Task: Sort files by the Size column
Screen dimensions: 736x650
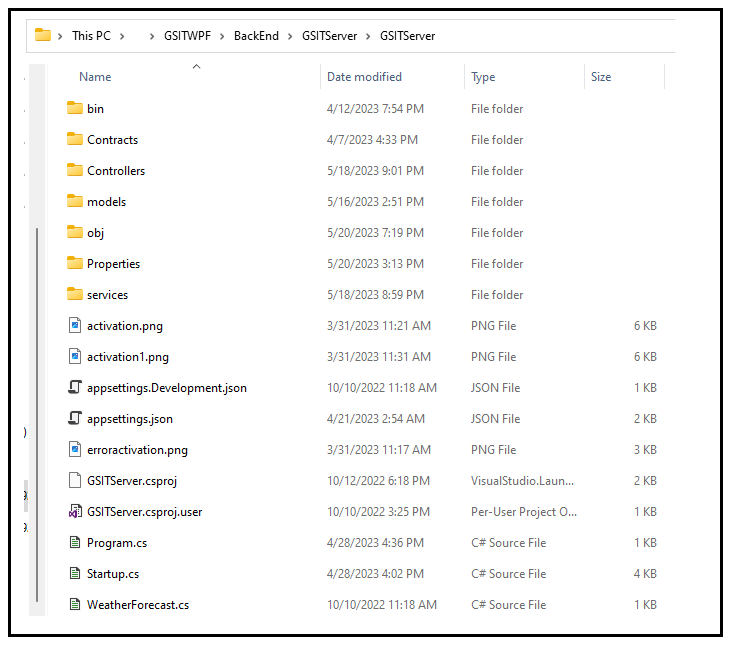Action: [601, 76]
